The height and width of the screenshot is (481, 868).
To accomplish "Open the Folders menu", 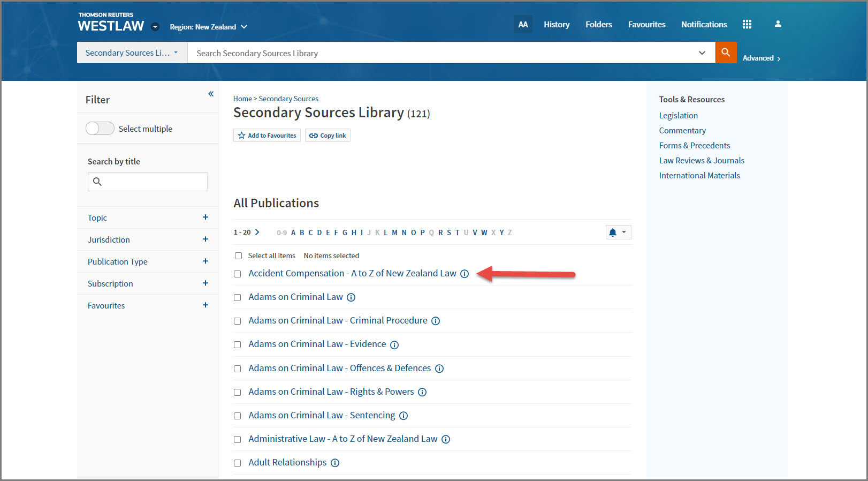I will click(599, 25).
